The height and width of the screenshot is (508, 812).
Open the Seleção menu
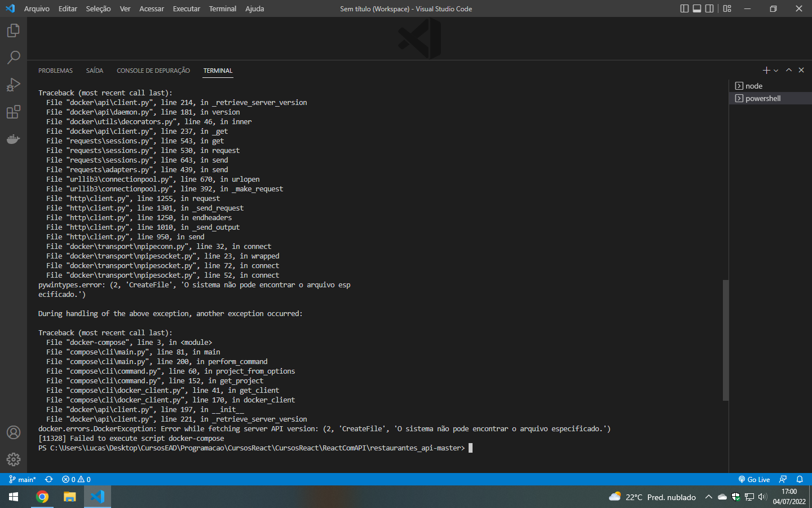click(98, 8)
